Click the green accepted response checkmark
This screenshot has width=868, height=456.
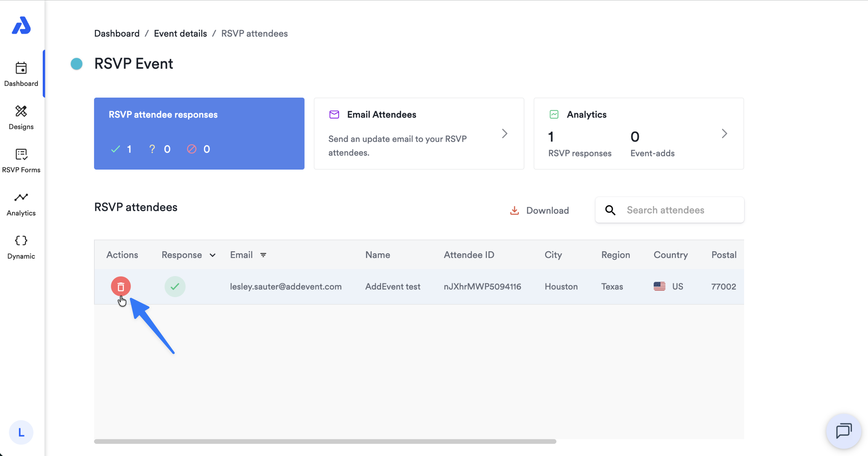(x=175, y=286)
